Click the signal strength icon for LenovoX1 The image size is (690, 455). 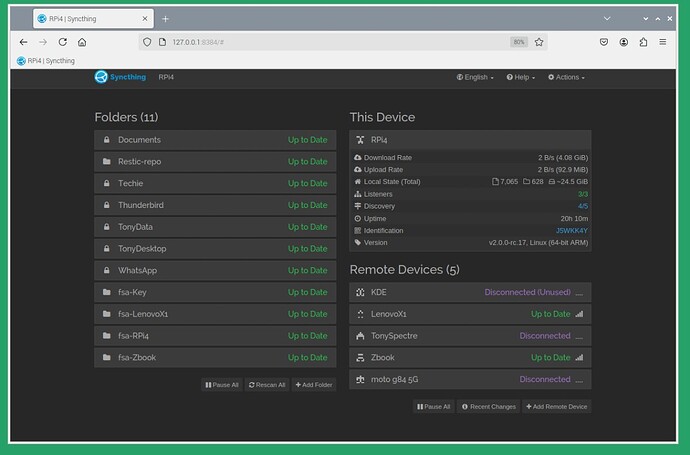(579, 314)
